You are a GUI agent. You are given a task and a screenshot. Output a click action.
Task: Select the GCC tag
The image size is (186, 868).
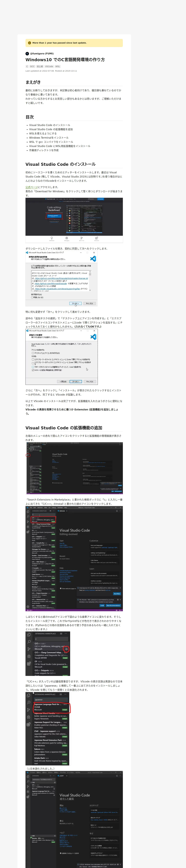click(32, 66)
